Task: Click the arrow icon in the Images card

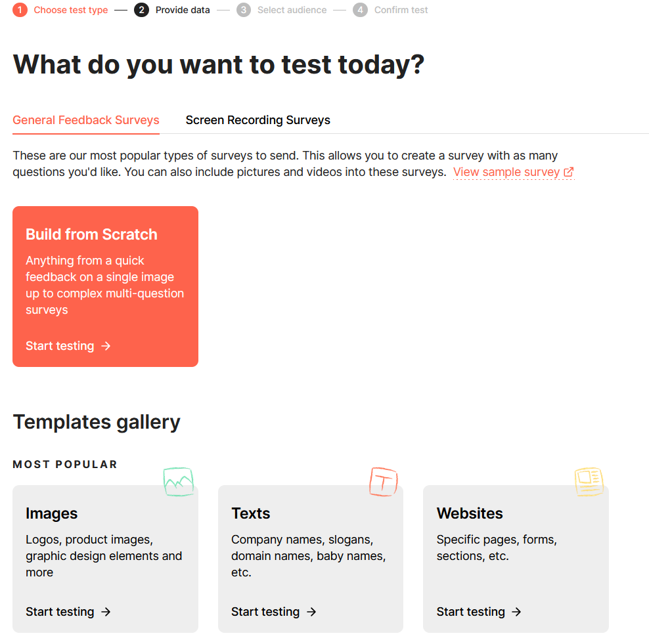Action: [106, 612]
